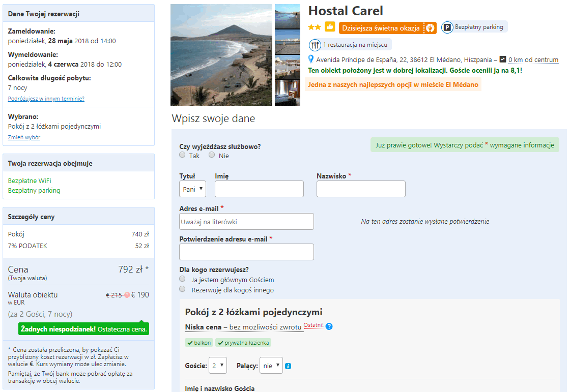Click the 4 czerwca check-out date text
570x392 pixels.
63,64
